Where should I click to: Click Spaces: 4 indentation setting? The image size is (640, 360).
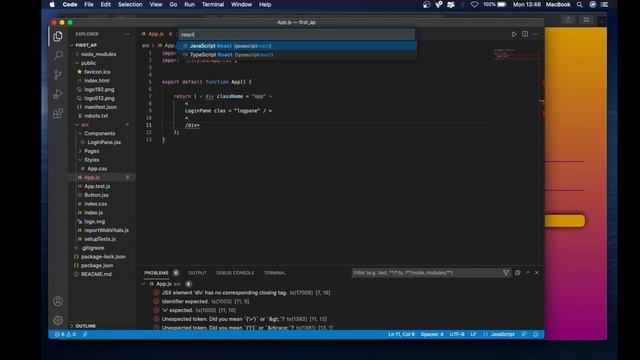pyautogui.click(x=432, y=334)
